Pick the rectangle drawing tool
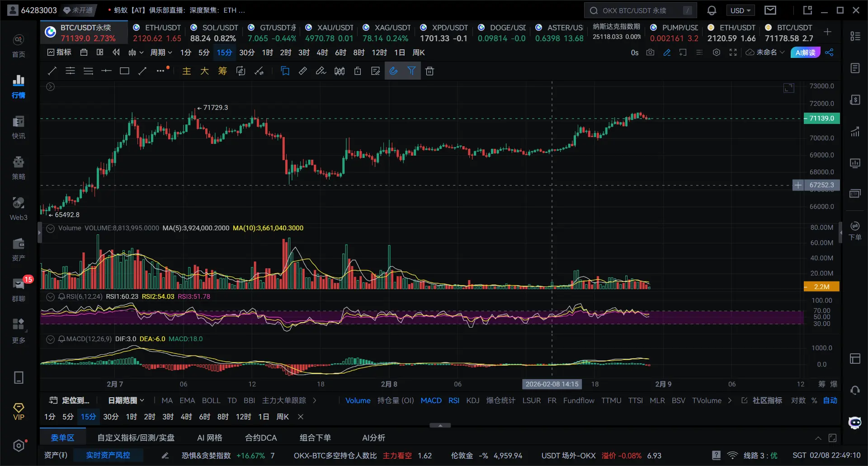Image resolution: width=868 pixels, height=466 pixels. [x=124, y=71]
